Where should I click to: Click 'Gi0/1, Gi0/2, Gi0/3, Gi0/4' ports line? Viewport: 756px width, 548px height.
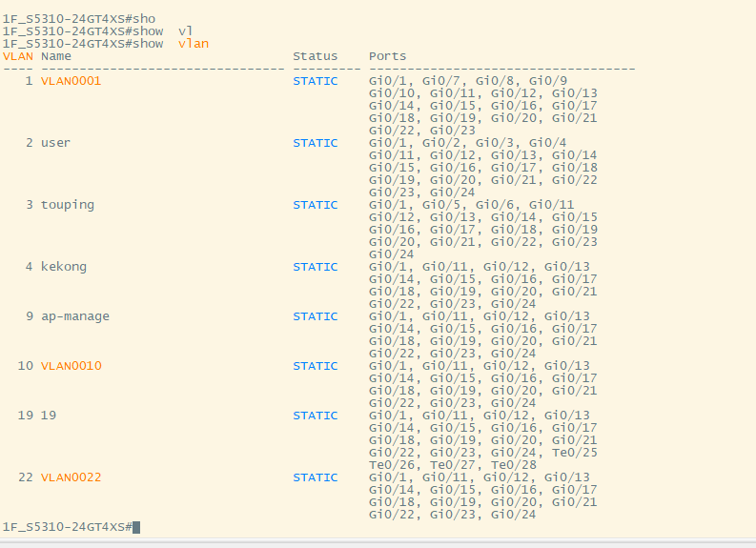tap(468, 143)
